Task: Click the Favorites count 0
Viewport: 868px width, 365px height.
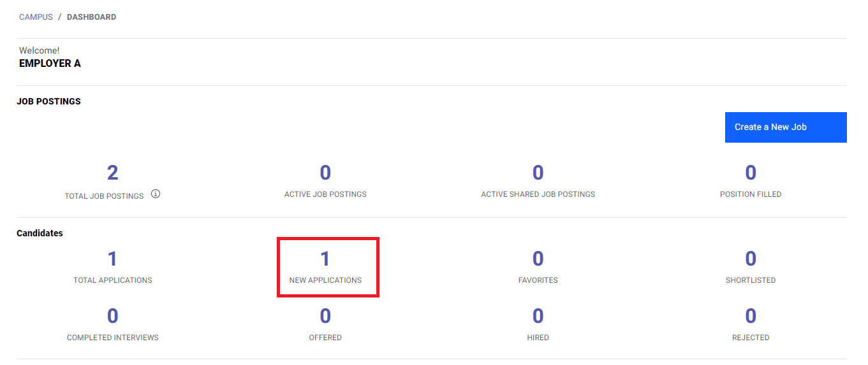Action: (x=538, y=259)
